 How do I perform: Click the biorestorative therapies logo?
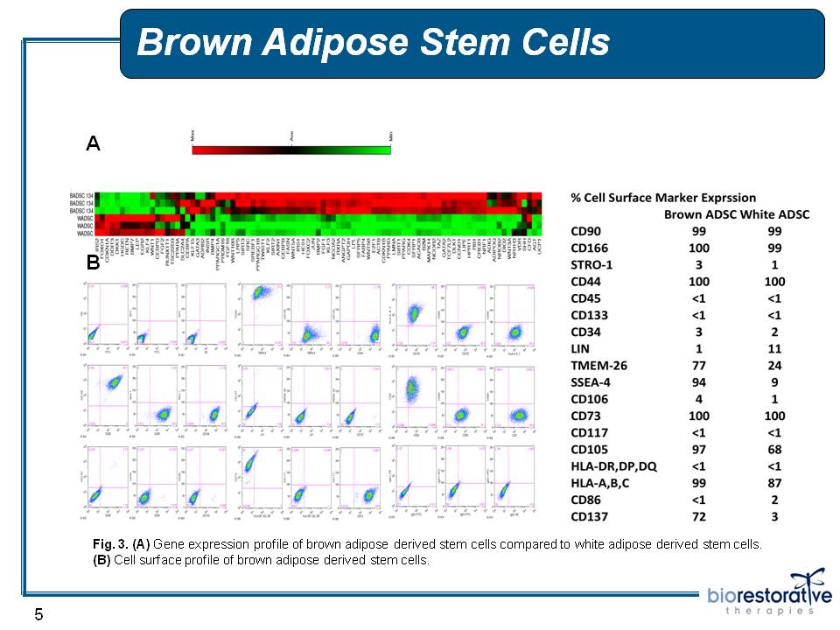coord(770,591)
